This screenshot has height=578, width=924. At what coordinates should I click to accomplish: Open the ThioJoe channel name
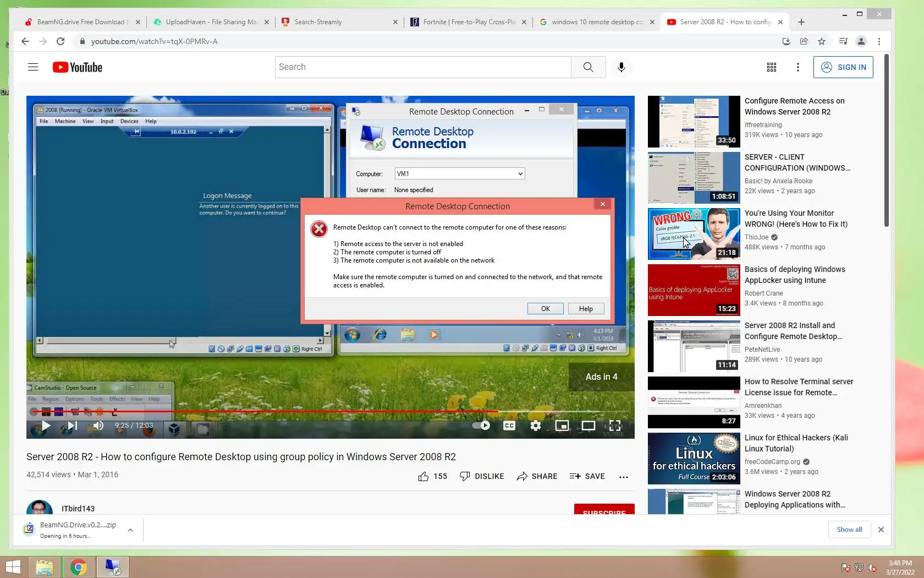coord(756,237)
